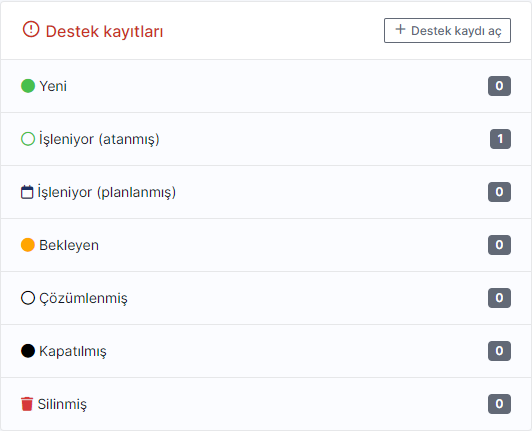The width and height of the screenshot is (532, 431).
Task: Click the count badge showing 1
Action: pos(500,139)
